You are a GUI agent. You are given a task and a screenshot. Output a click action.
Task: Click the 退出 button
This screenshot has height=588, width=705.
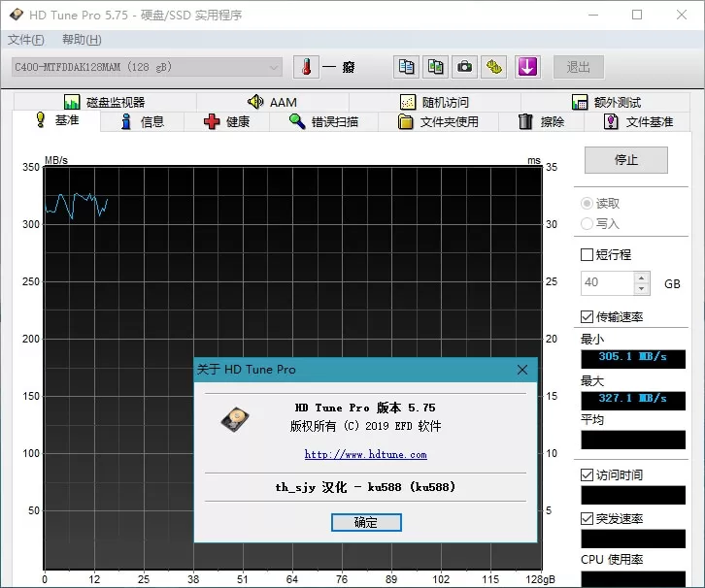[x=578, y=67]
